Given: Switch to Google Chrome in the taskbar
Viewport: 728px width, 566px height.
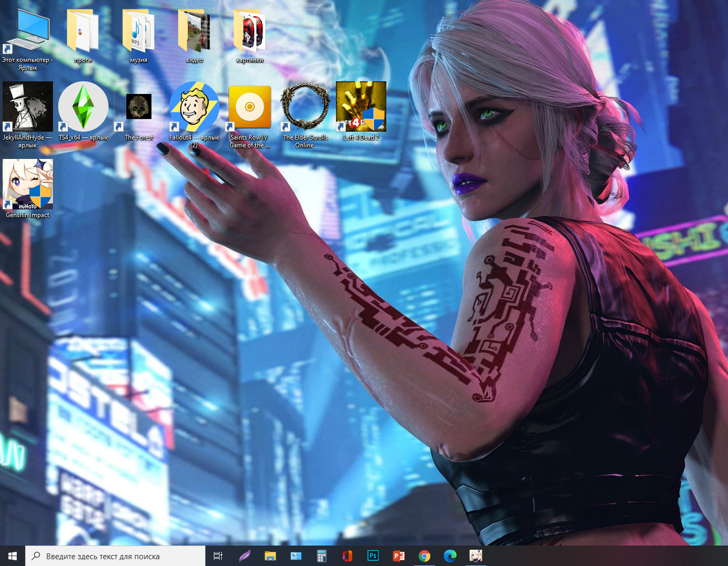Looking at the screenshot, I should (x=424, y=556).
